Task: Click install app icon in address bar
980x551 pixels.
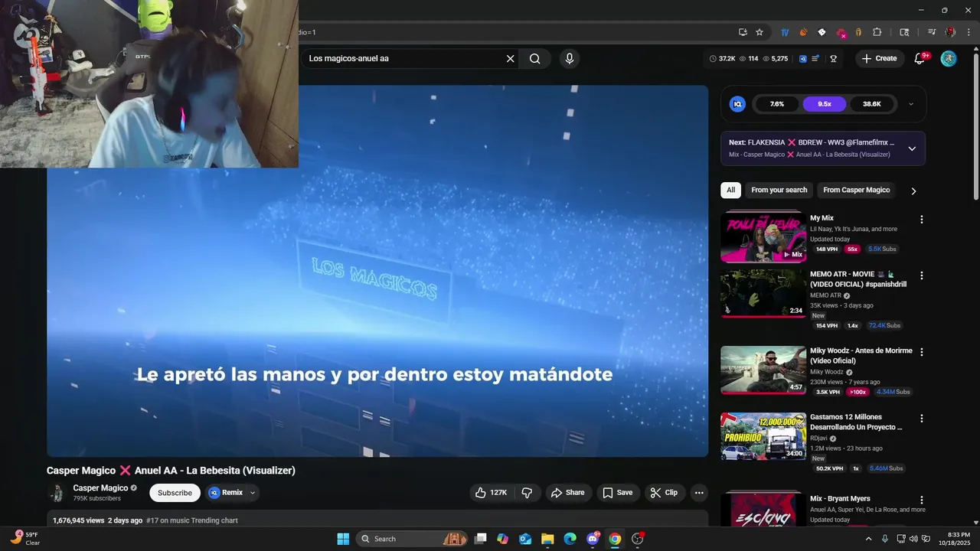Action: point(743,32)
